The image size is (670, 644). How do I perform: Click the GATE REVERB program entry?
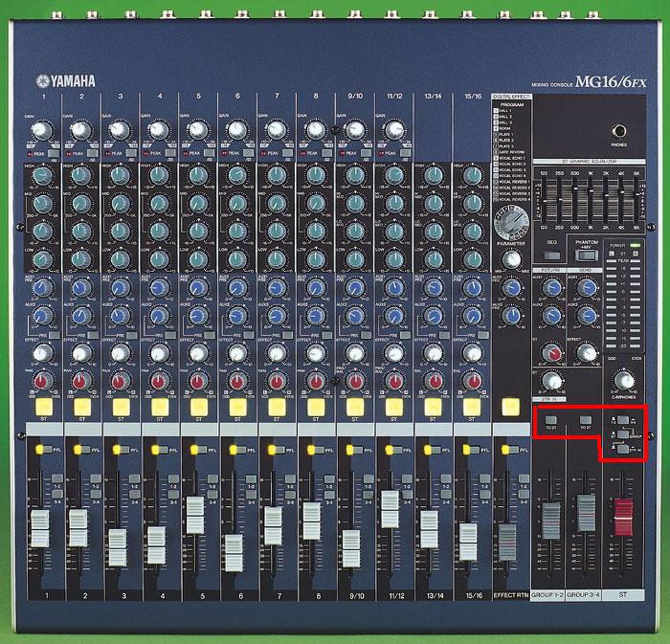tap(508, 152)
